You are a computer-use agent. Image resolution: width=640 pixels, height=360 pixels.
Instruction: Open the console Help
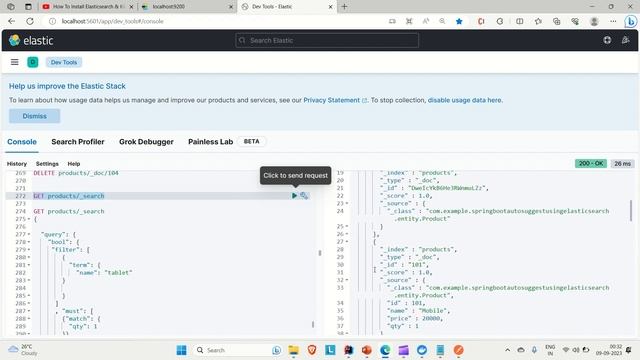pyautogui.click(x=73, y=164)
